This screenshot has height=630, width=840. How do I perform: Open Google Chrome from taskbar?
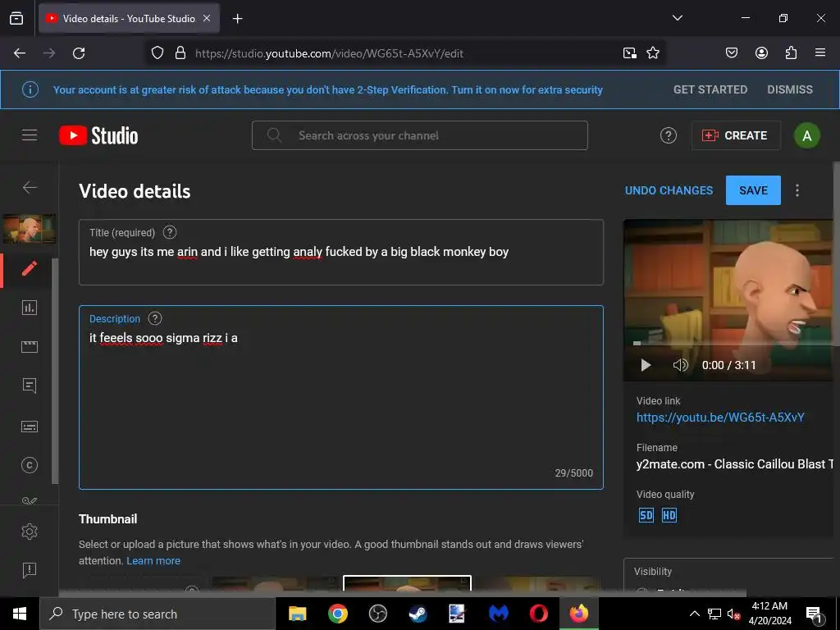[337, 614]
